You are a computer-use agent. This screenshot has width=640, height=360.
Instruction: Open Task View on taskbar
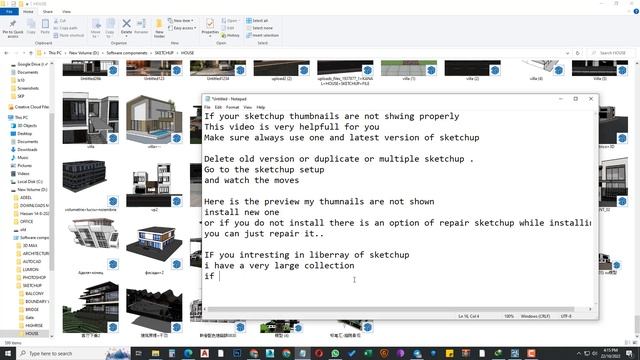[139, 353]
